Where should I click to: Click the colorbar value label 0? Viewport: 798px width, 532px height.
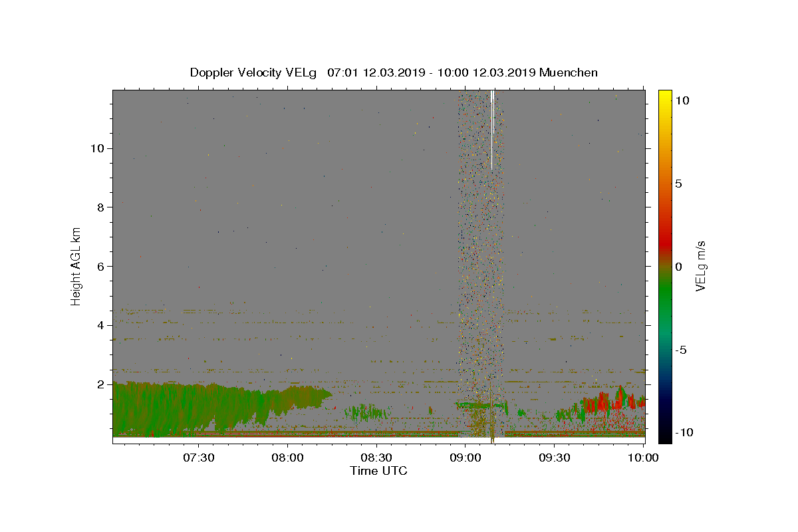(678, 267)
